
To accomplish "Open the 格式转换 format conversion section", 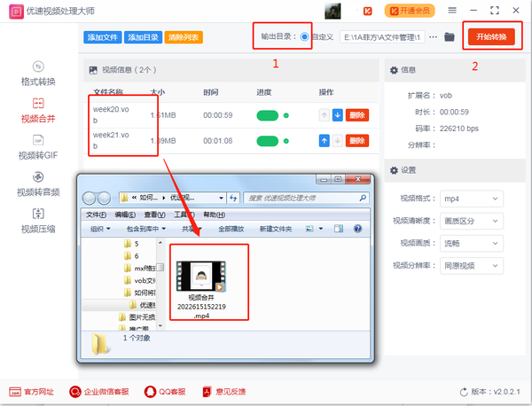I will (x=38, y=74).
